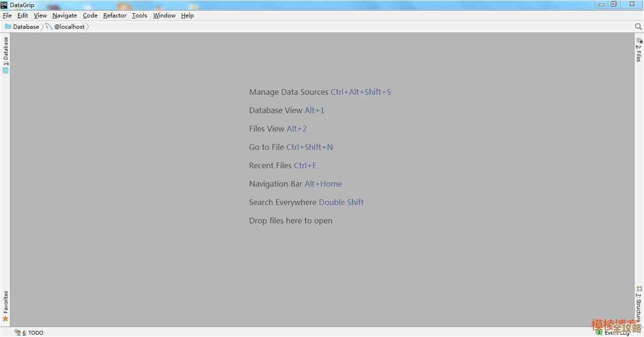The width and height of the screenshot is (644, 337).
Task: Click the Search Everywhere magnifier icon
Action: point(638,27)
